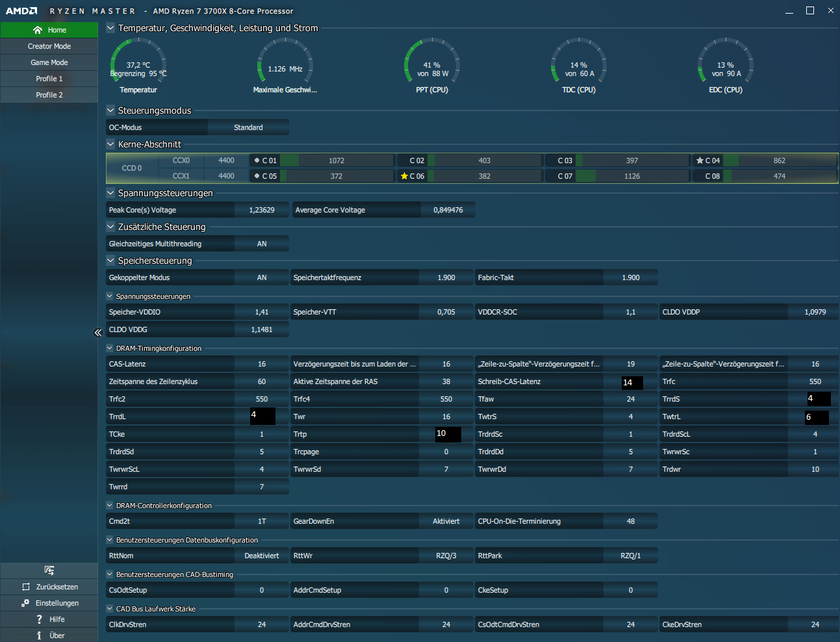Open Profile 1

click(49, 79)
